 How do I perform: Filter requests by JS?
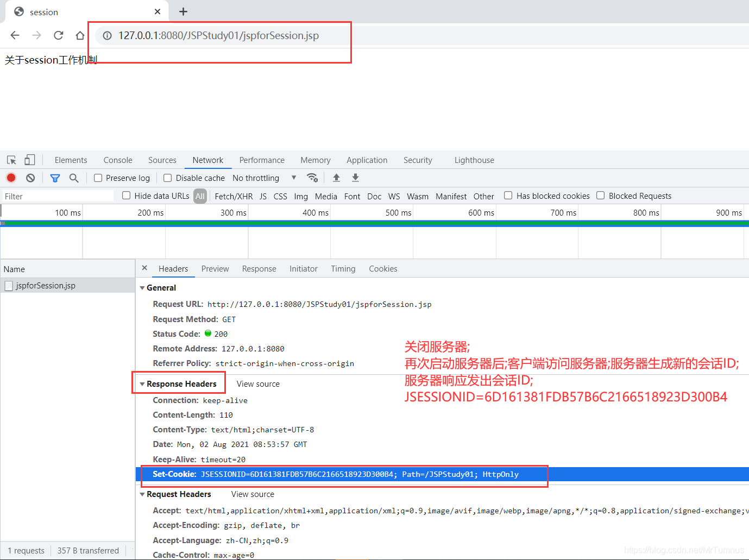[x=263, y=196]
